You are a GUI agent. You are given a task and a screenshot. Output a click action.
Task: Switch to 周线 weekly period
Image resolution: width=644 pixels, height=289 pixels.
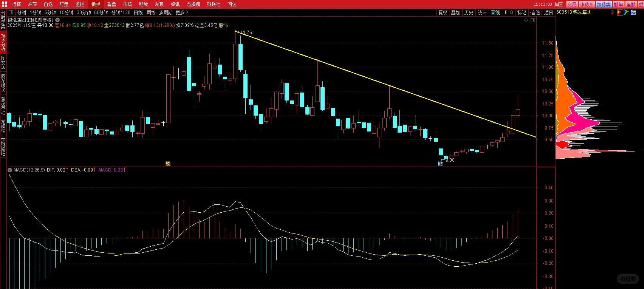(x=151, y=12)
